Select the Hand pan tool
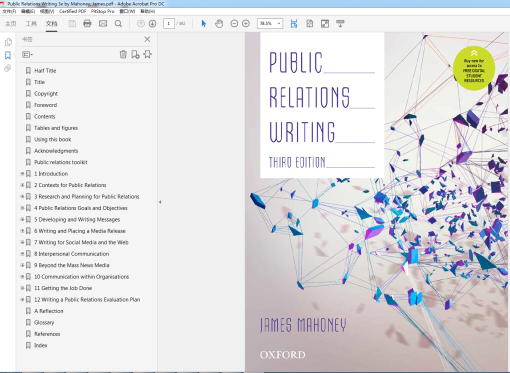 pyautogui.click(x=219, y=24)
